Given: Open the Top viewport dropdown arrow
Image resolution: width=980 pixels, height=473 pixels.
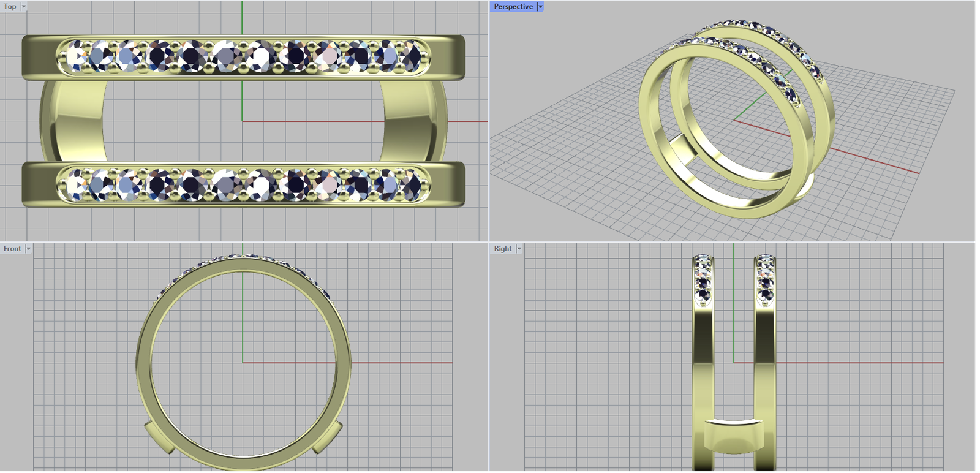Looking at the screenshot, I should click(x=24, y=7).
